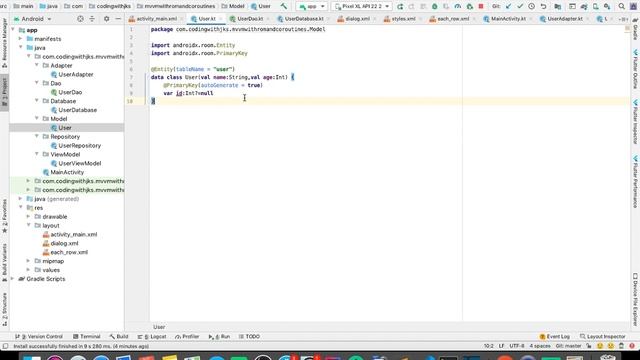Open the Layout Inspector
The width and height of the screenshot is (640, 360).
(602, 337)
